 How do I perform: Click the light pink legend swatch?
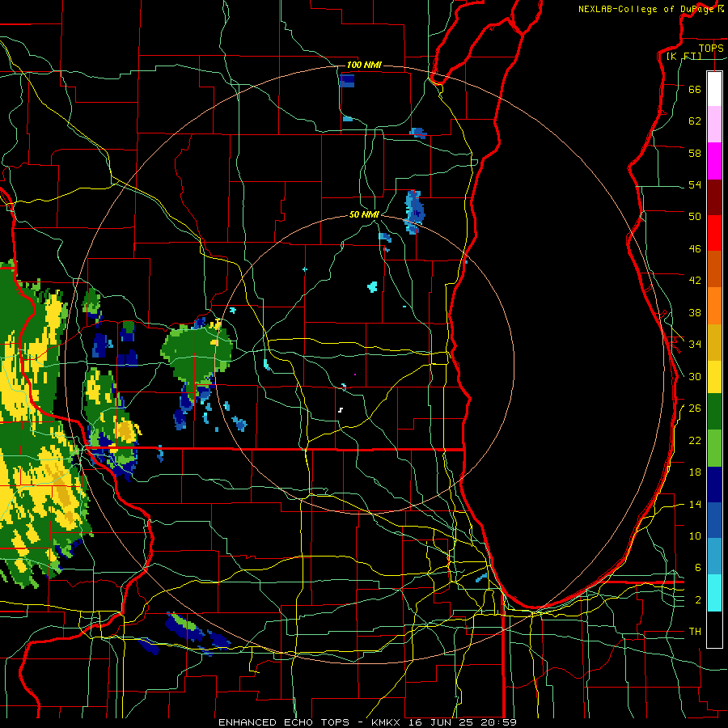pyautogui.click(x=714, y=125)
